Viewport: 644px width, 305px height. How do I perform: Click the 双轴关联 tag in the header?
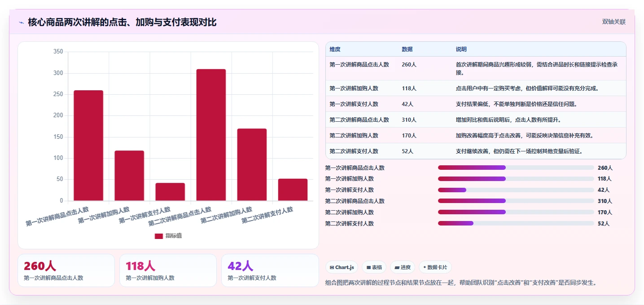coord(613,22)
